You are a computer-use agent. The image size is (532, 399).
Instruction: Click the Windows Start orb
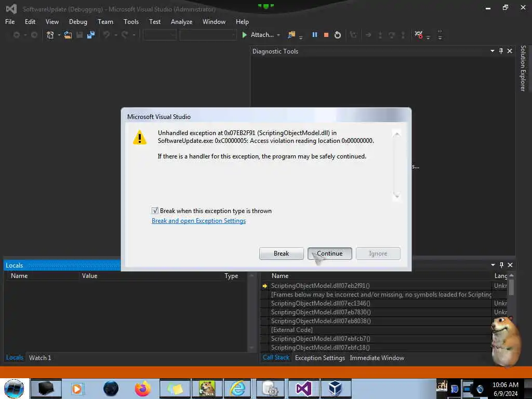pos(14,389)
